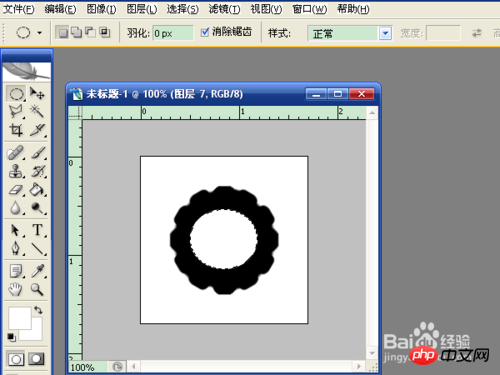Select the Notes tool
This screenshot has height=375, width=500.
[x=16, y=271]
